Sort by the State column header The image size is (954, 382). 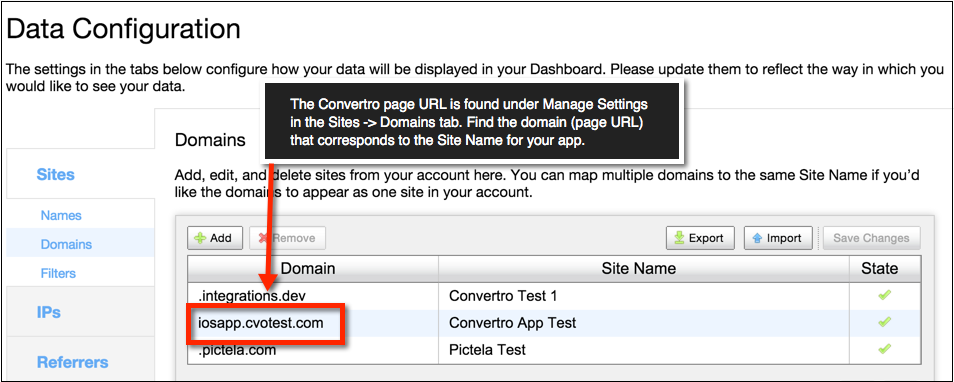(884, 268)
